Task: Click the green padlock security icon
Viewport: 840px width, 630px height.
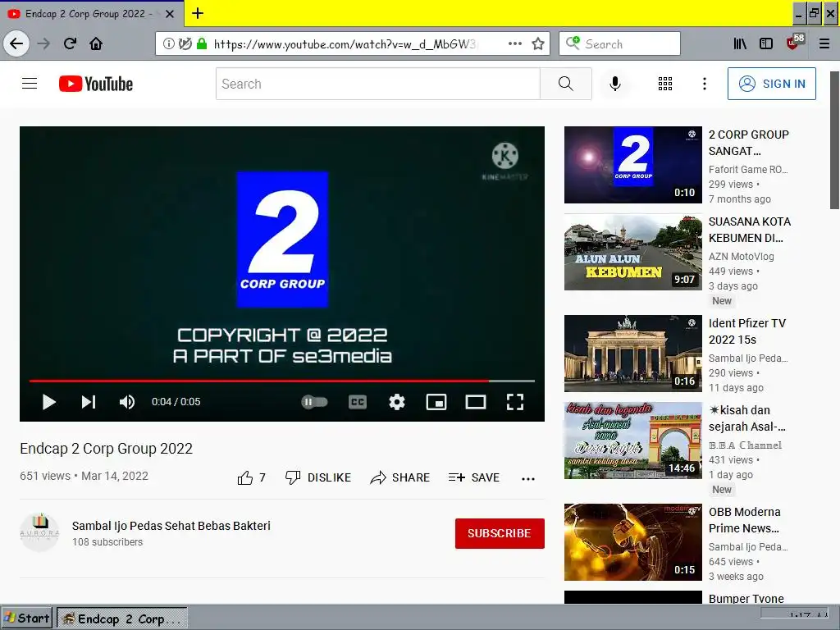Action: click(202, 43)
